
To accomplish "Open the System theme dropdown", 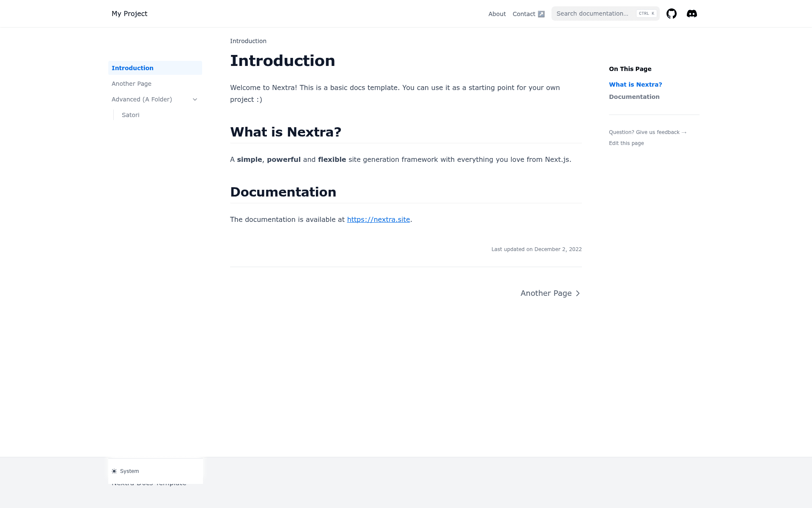I will click(x=155, y=471).
